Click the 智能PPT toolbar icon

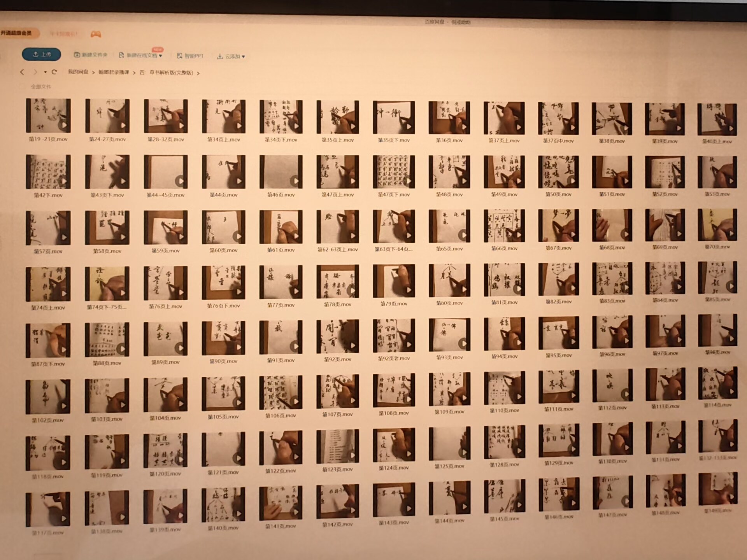(179, 56)
